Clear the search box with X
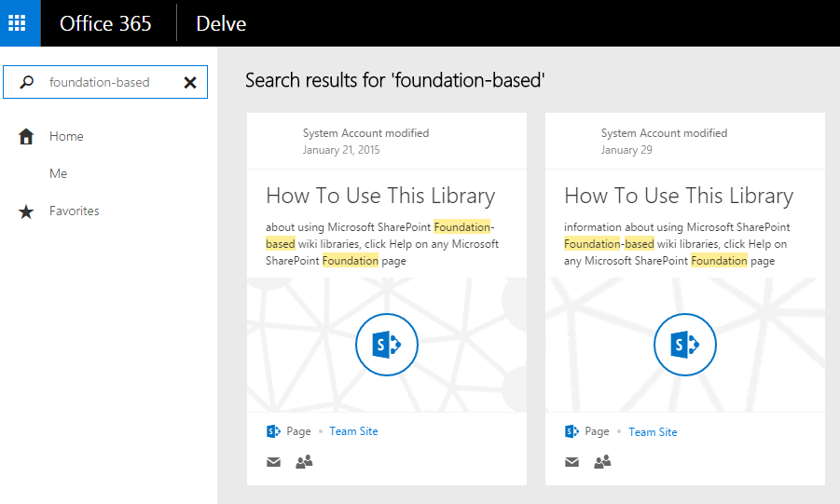The width and height of the screenshot is (840, 504). [190, 82]
